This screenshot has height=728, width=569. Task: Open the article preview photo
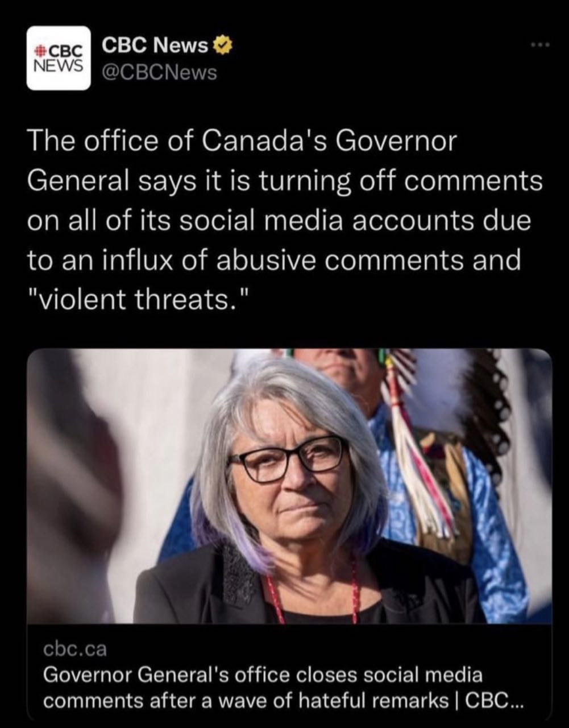(289, 486)
